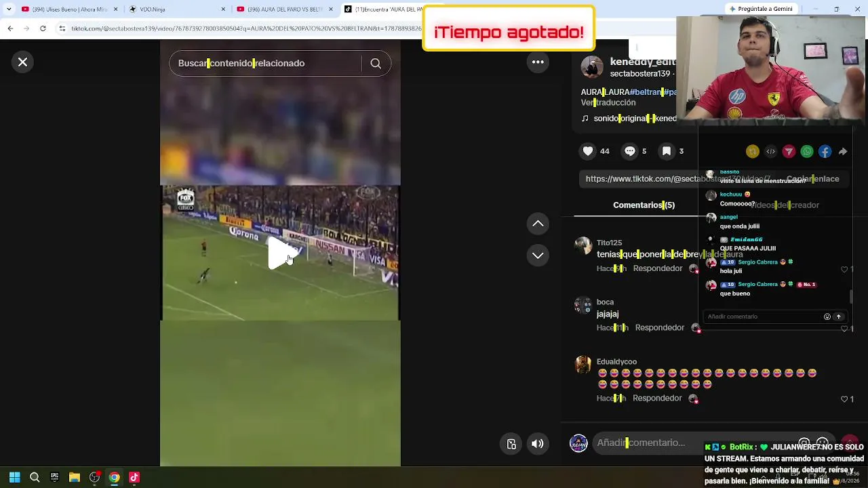Open Windows taskbar search
Viewport: 868px width, 488px height.
click(35, 477)
